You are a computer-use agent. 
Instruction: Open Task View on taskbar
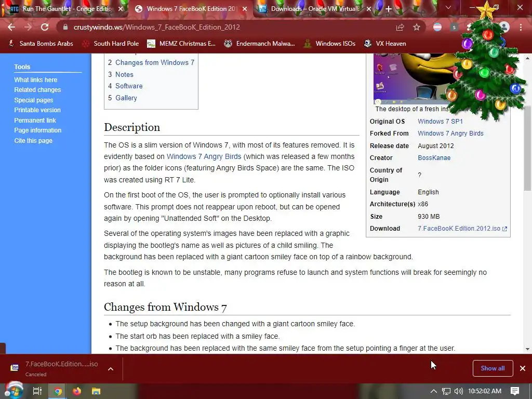37,391
